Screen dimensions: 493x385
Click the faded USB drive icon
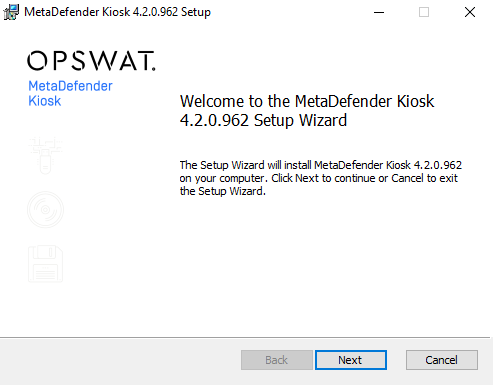click(45, 155)
